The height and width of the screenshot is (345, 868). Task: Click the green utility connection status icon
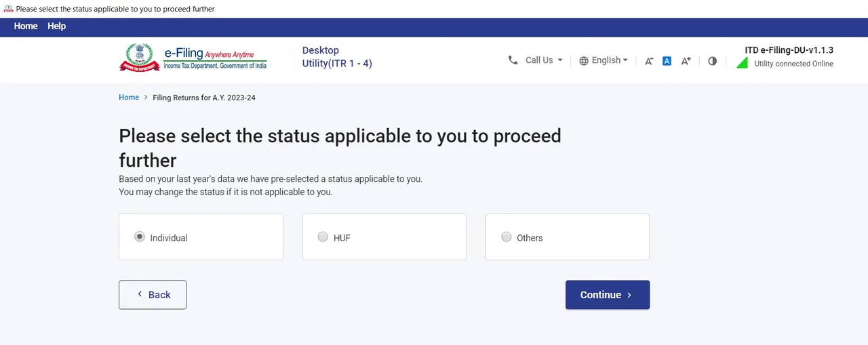742,63
